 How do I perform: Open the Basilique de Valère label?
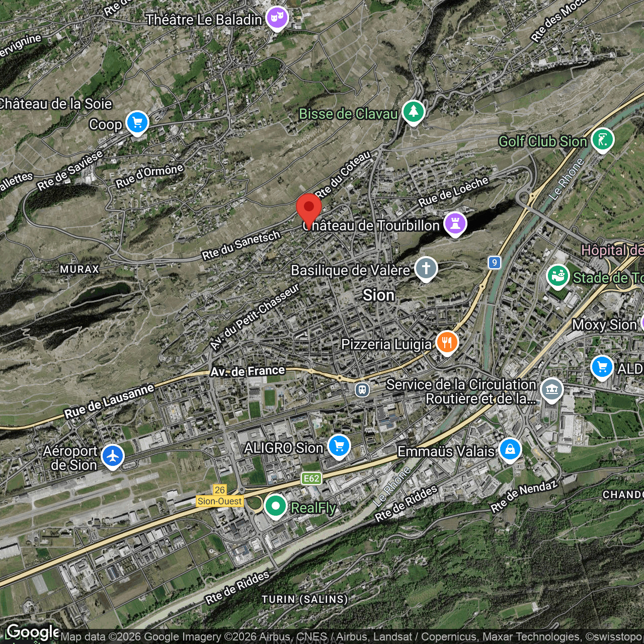(x=351, y=270)
